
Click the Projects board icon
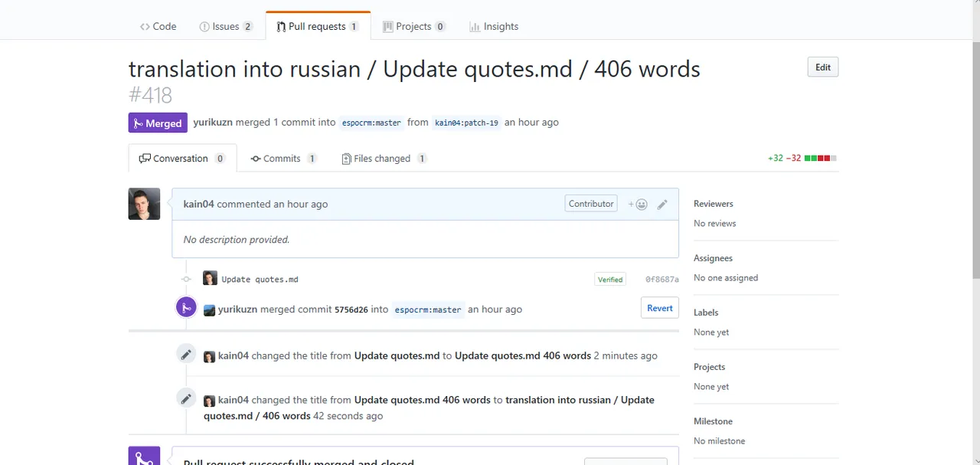coord(388,26)
